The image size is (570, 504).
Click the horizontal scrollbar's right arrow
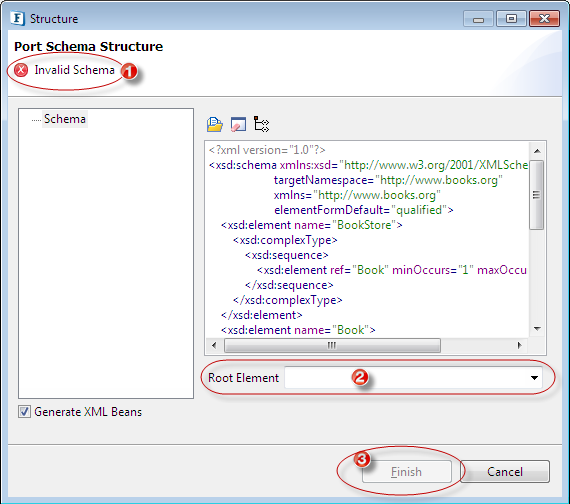[x=520, y=345]
